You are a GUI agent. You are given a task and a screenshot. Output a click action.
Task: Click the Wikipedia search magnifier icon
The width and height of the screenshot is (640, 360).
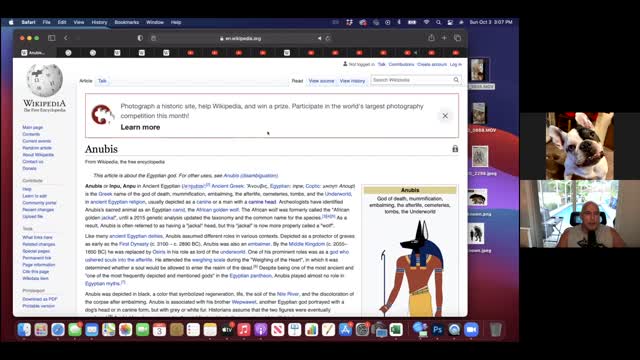[x=456, y=80]
